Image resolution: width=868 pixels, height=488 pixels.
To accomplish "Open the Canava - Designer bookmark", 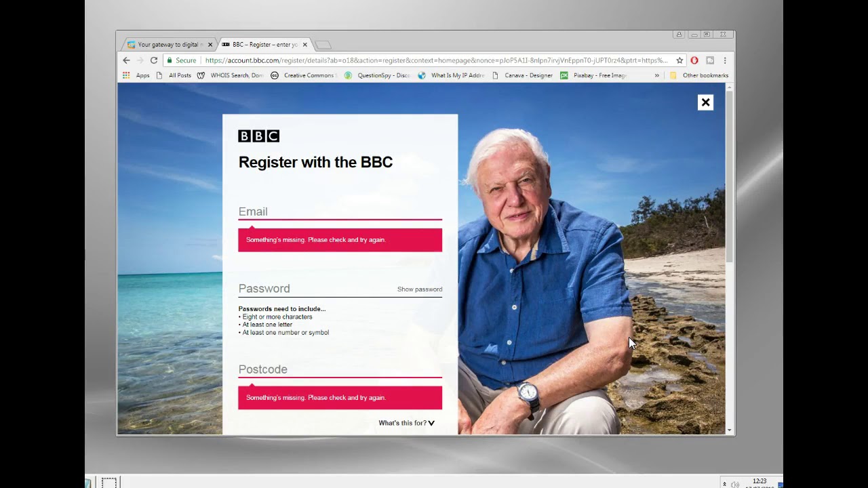I will pos(523,75).
